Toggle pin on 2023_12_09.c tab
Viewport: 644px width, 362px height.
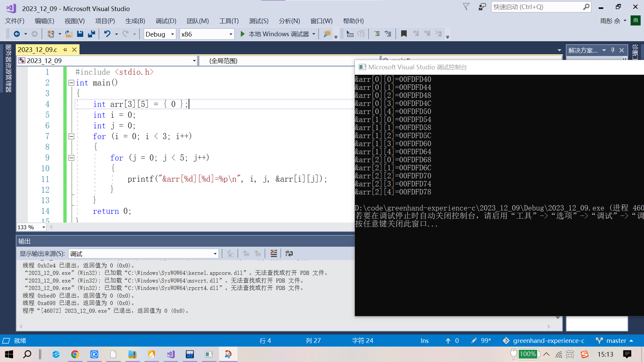pyautogui.click(x=65, y=50)
